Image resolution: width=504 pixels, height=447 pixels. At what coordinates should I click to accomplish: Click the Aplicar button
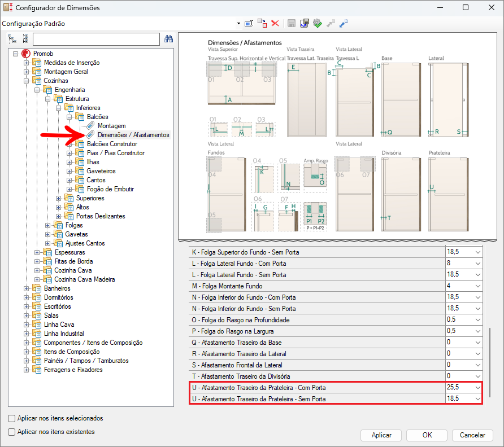381,435
